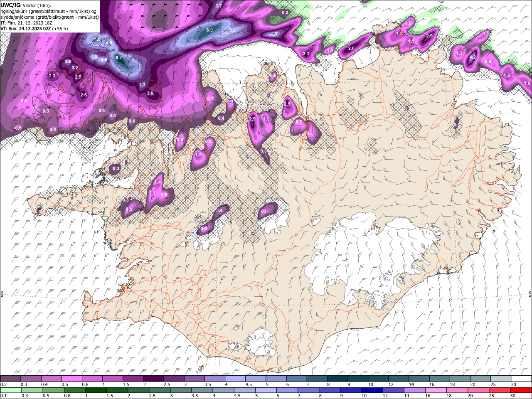
Task: Select the '4.5' label in the snow legend row
Action: pyautogui.click(x=248, y=384)
